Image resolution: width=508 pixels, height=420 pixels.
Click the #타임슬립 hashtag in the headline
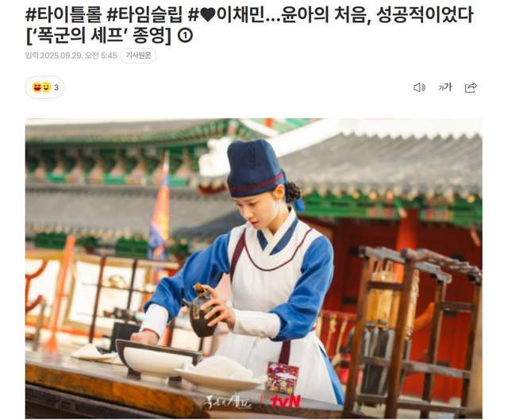144,14
